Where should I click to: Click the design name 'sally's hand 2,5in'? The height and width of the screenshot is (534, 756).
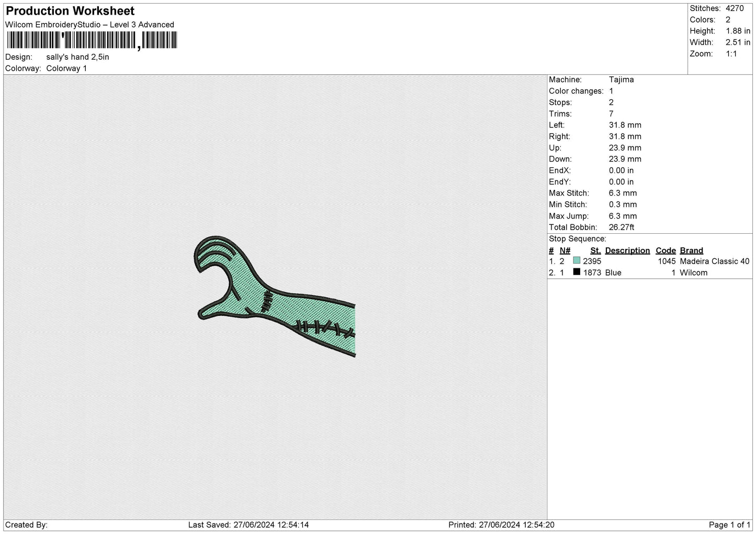pyautogui.click(x=77, y=57)
